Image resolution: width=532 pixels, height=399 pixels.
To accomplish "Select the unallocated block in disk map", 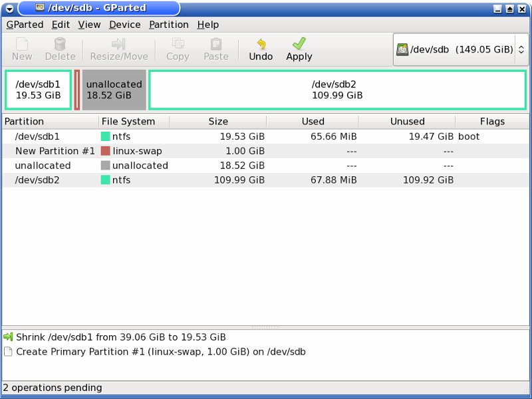I will coord(114,90).
